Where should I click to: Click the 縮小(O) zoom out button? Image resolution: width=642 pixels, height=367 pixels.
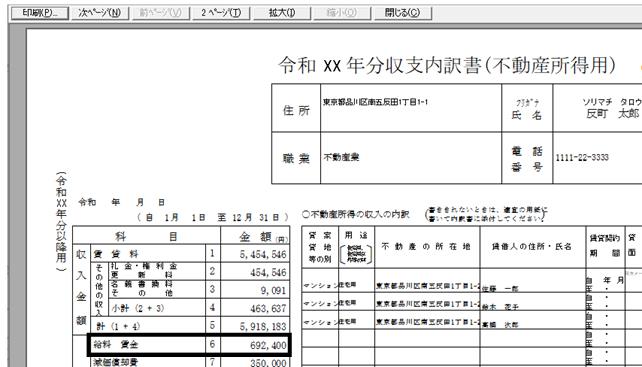tap(342, 13)
